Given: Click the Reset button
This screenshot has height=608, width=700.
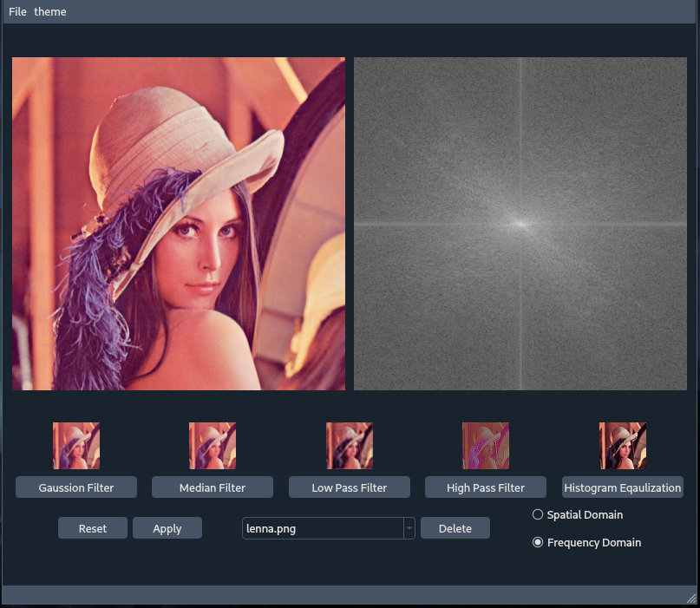Looking at the screenshot, I should (x=93, y=528).
